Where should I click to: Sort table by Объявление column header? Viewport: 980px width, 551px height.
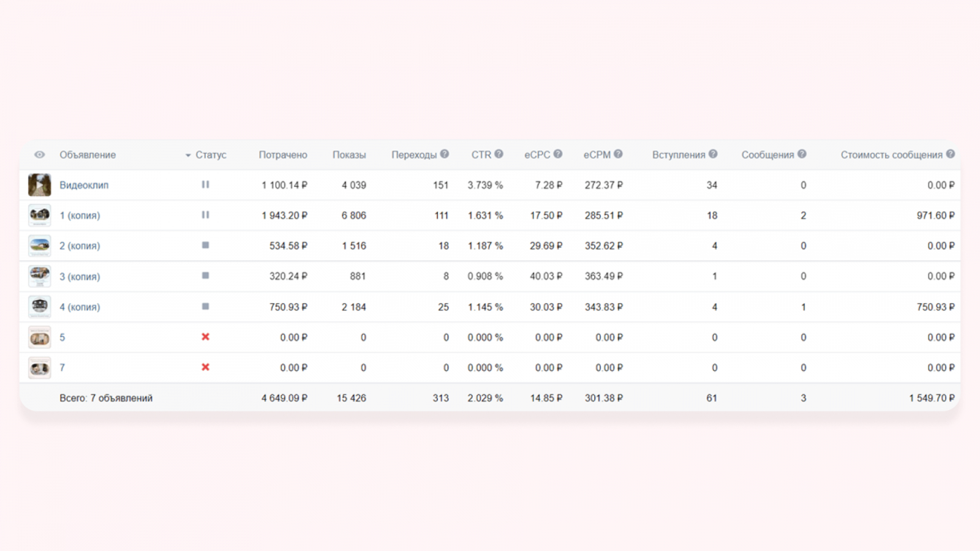coord(88,155)
